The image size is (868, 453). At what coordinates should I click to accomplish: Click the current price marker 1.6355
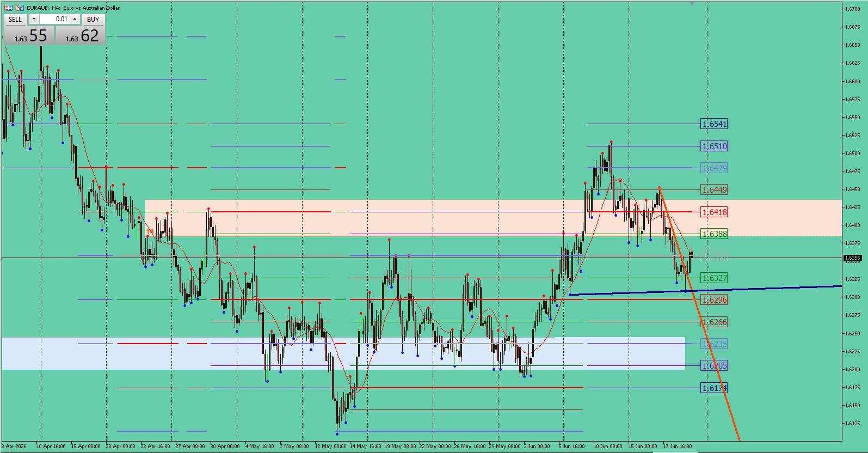(852, 258)
